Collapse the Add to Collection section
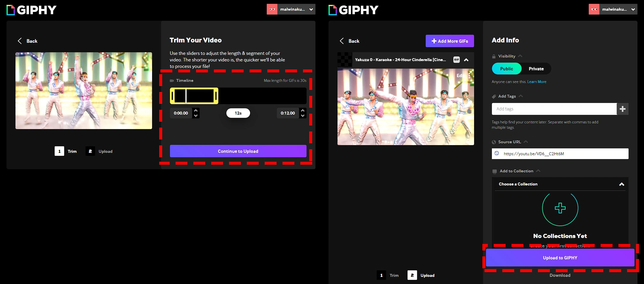Screen dimensions: 644x284 tap(538, 171)
